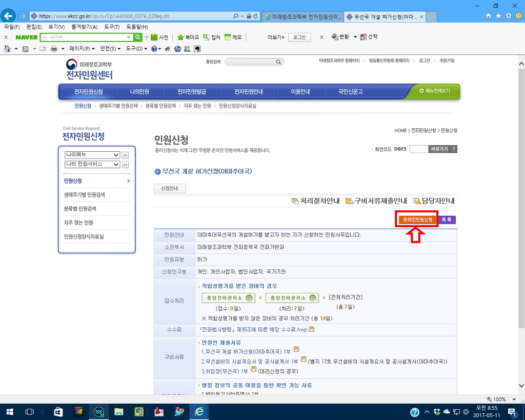Click the Naver toolbar 로그인 button
The height and width of the screenshot is (420, 525).
tap(299, 37)
